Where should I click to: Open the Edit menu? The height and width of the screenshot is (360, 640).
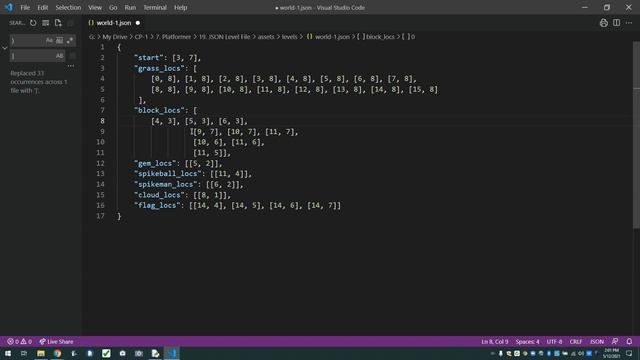coord(42,7)
